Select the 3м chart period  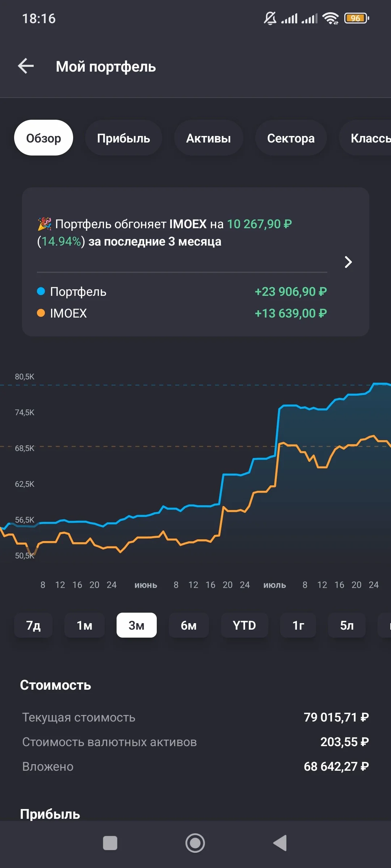pos(136,625)
